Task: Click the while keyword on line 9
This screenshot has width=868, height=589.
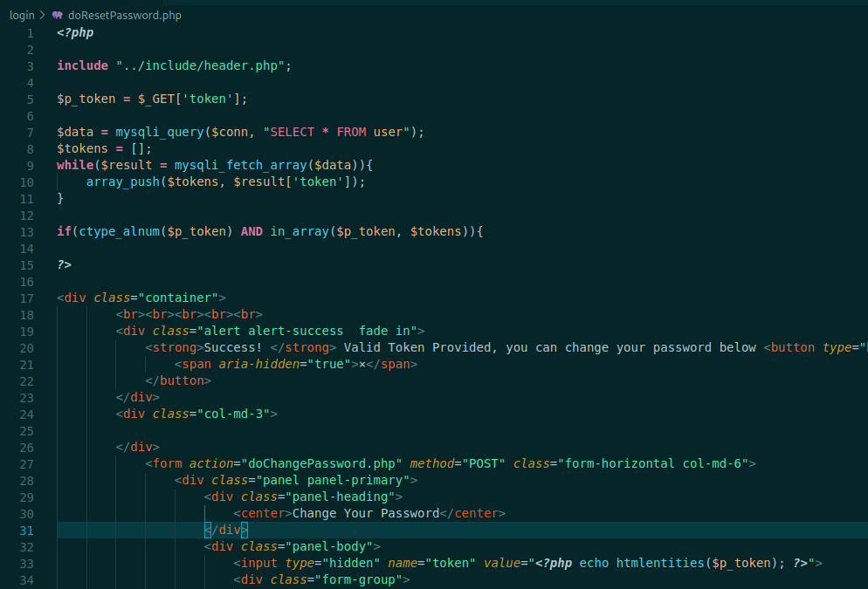Action: (x=72, y=165)
